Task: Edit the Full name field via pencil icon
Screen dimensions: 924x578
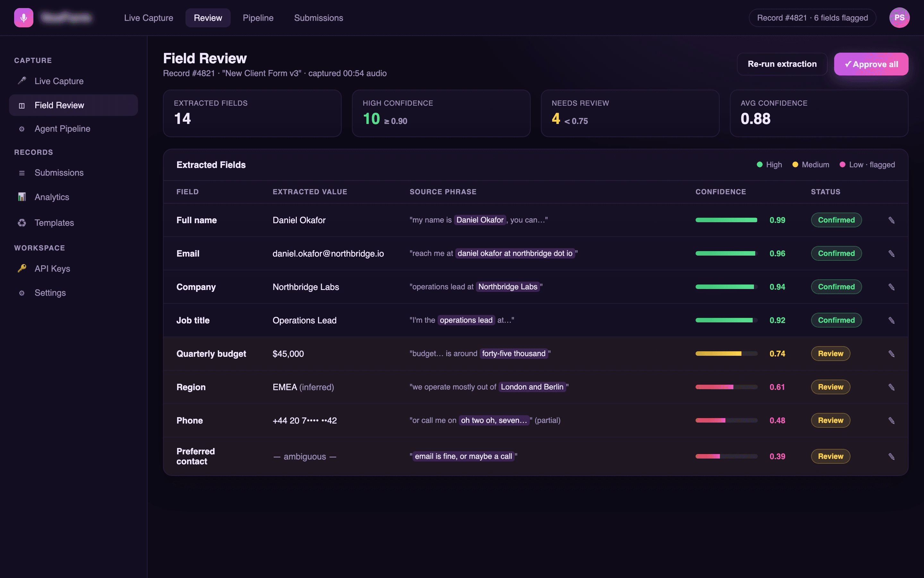Action: coord(891,220)
